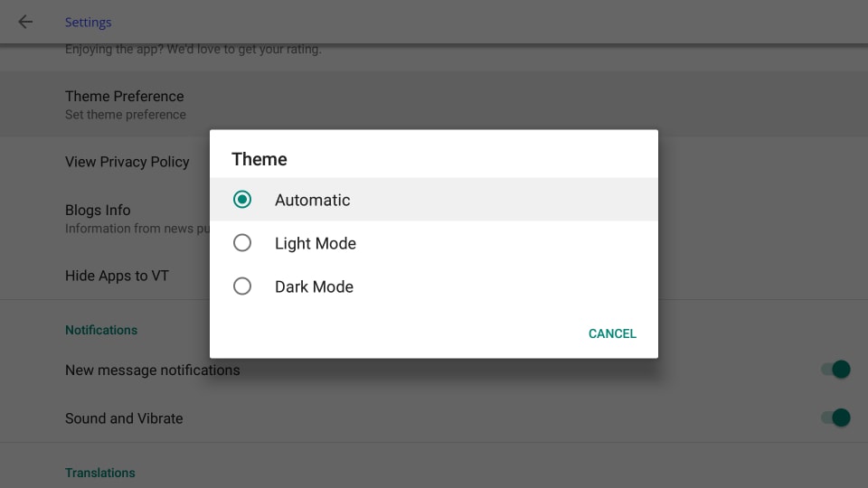Toggle New message notifications switch
Screen dimensions: 868x488
pyautogui.click(x=835, y=369)
